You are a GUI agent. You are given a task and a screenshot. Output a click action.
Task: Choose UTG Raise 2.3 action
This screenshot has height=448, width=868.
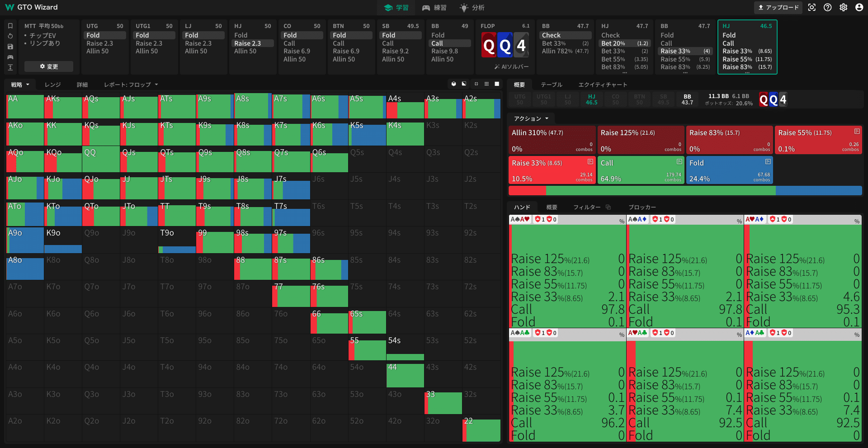click(104, 43)
